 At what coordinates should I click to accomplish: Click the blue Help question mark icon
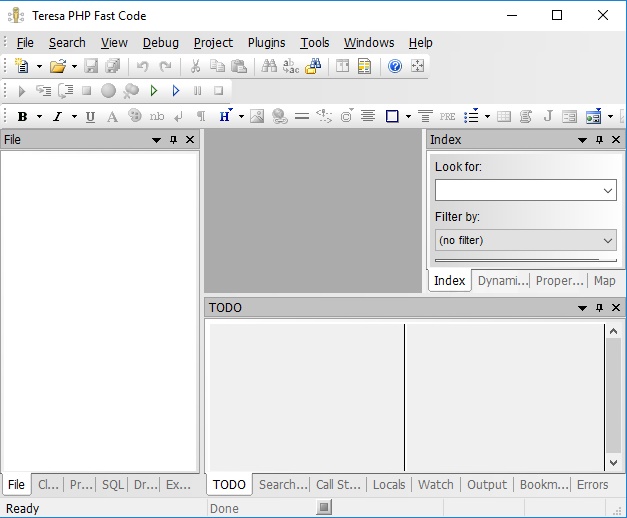(395, 66)
